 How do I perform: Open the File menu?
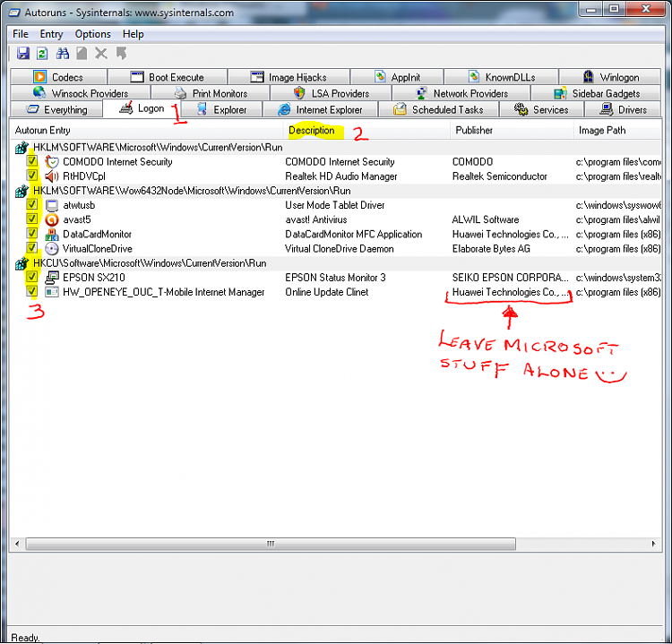20,34
